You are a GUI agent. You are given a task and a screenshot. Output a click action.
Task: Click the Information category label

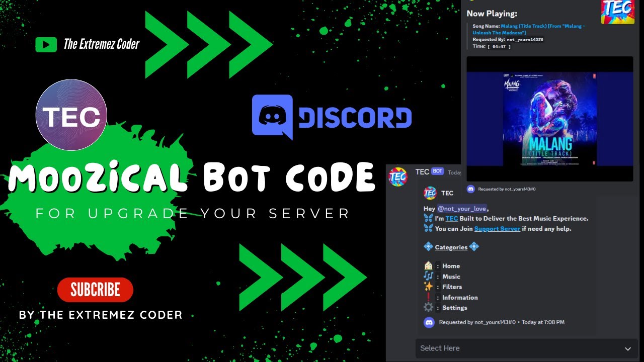(x=460, y=297)
